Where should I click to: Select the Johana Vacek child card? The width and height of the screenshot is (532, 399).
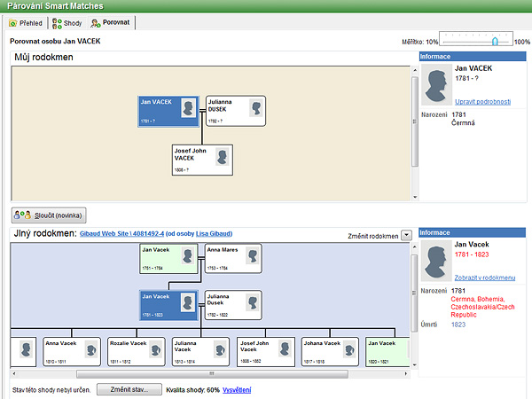330,352
